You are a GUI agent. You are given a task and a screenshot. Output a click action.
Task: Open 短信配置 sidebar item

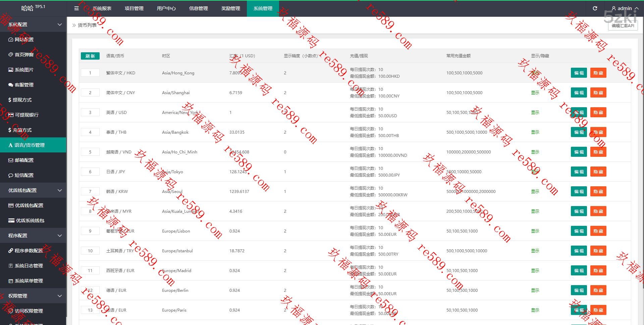click(x=24, y=175)
